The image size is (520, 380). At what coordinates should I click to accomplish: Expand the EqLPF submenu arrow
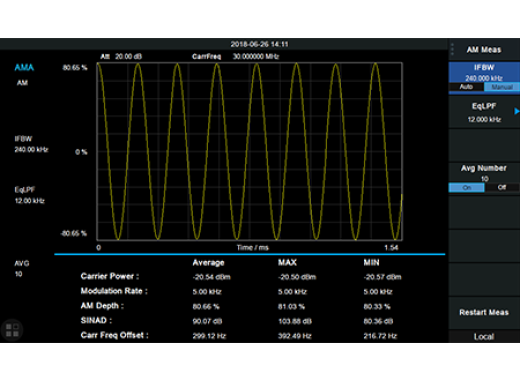pyautogui.click(x=517, y=111)
